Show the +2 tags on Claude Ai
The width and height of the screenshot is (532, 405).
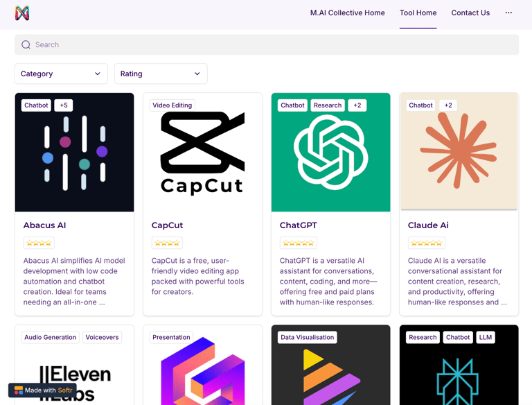[448, 105]
